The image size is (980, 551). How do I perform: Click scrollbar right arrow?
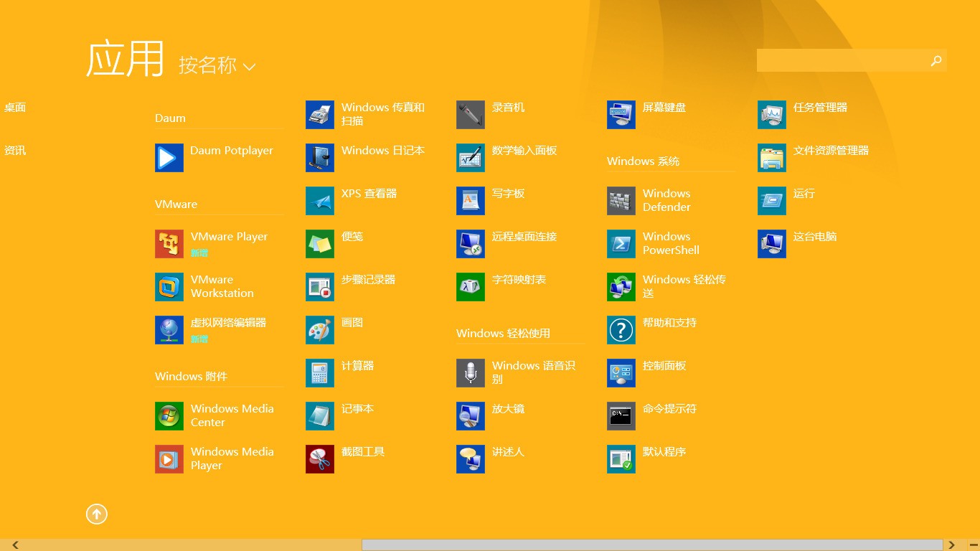coord(952,545)
